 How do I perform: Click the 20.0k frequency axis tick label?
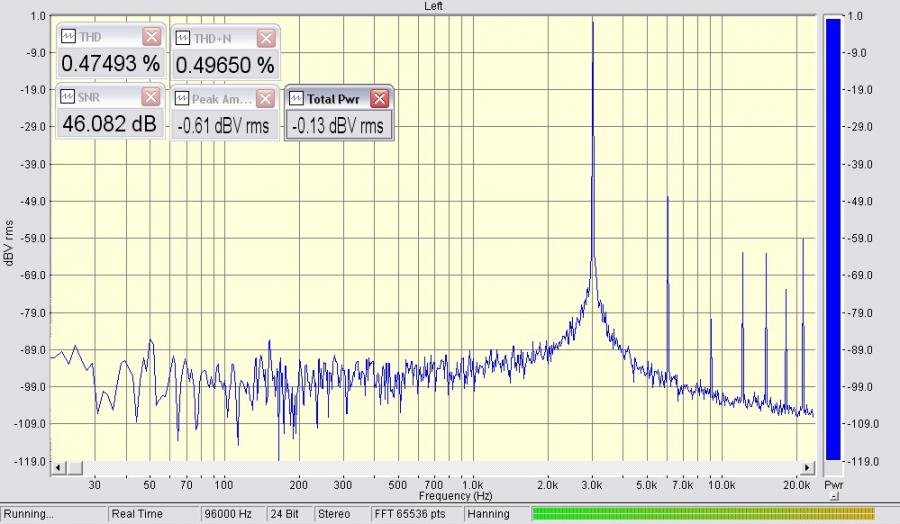point(797,485)
